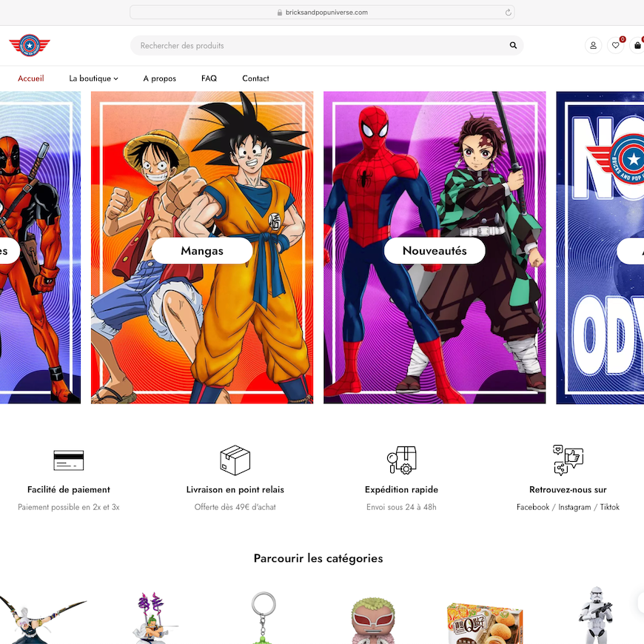Viewport: 644px width, 644px height.
Task: Click the thumbs-up icon above Retrouvez-nous sur
Action: (x=568, y=460)
